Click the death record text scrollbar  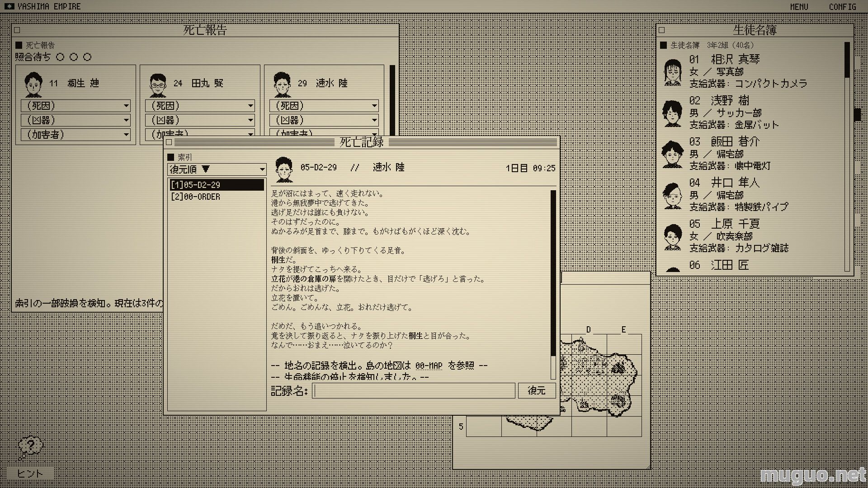tap(553, 285)
